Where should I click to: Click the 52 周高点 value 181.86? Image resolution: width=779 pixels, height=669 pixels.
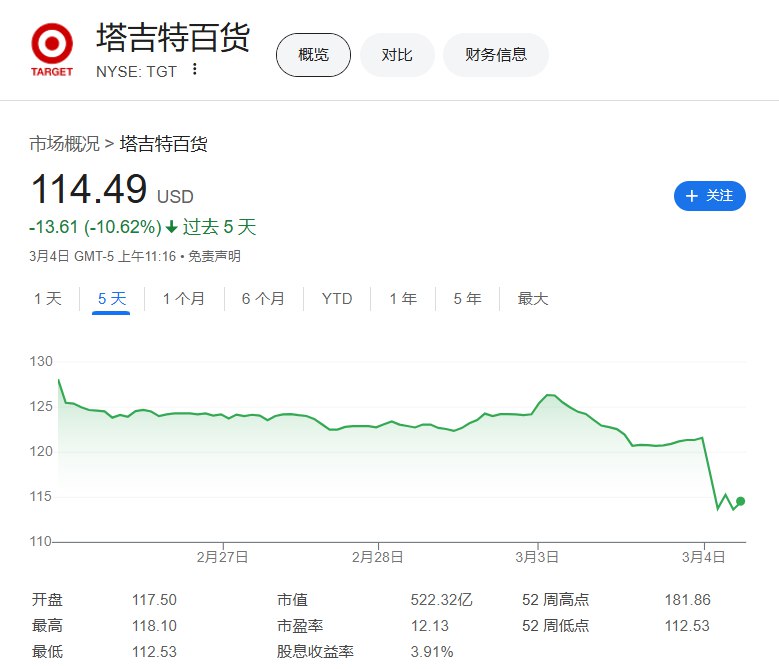688,599
